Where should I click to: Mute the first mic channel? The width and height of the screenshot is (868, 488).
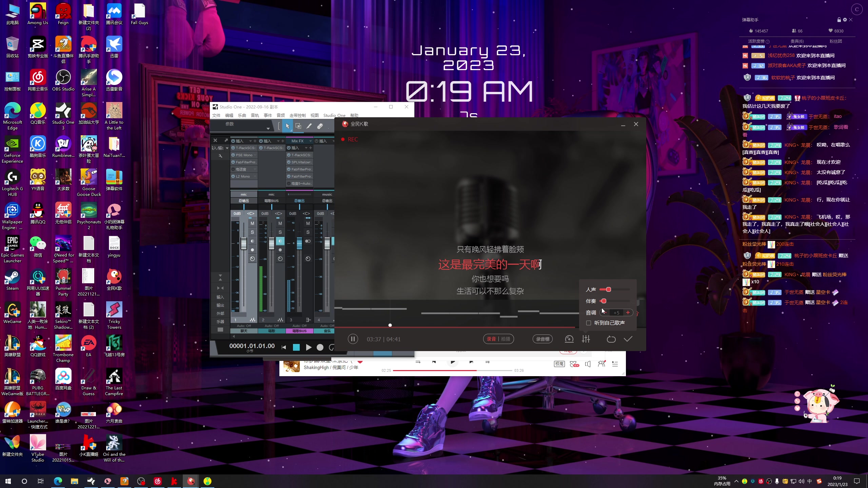point(252,223)
